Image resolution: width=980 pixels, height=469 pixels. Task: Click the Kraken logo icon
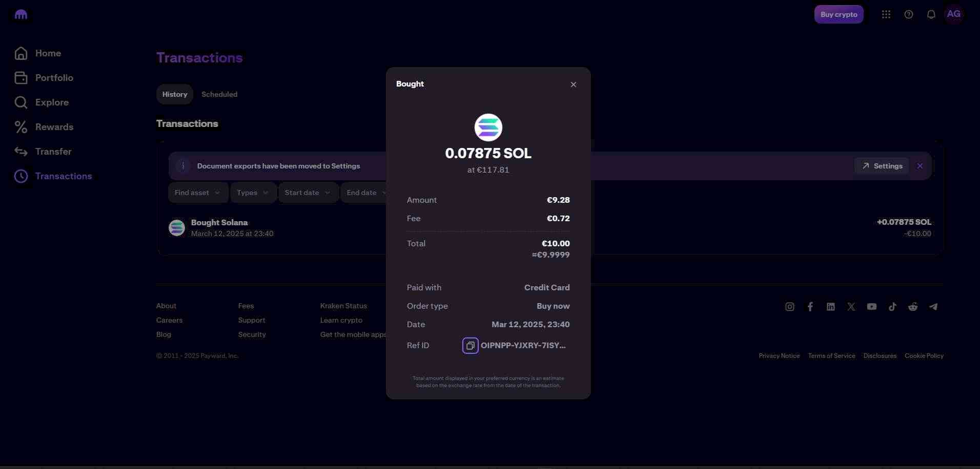[x=21, y=14]
